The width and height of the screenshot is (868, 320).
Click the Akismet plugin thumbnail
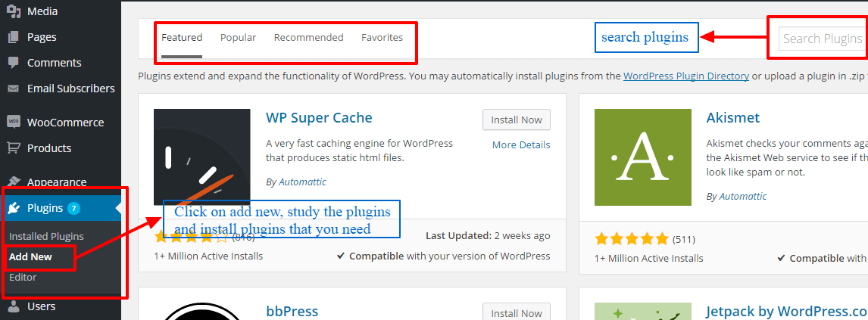point(642,157)
